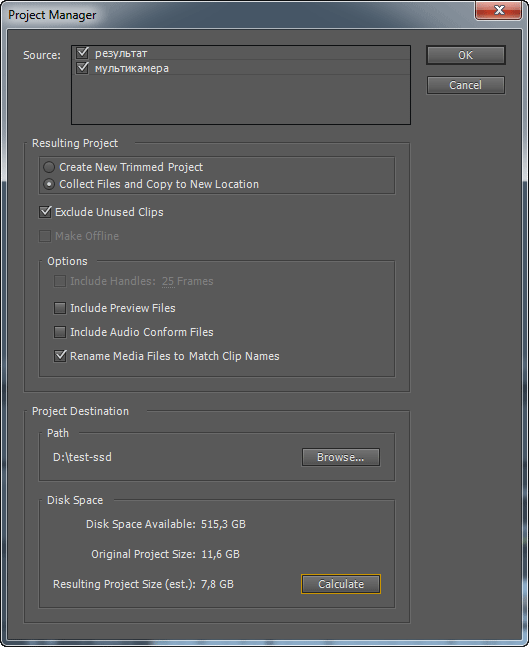The width and height of the screenshot is (529, 647).
Task: Click the disabled Make Offline checkbox
Action: pyautogui.click(x=45, y=236)
